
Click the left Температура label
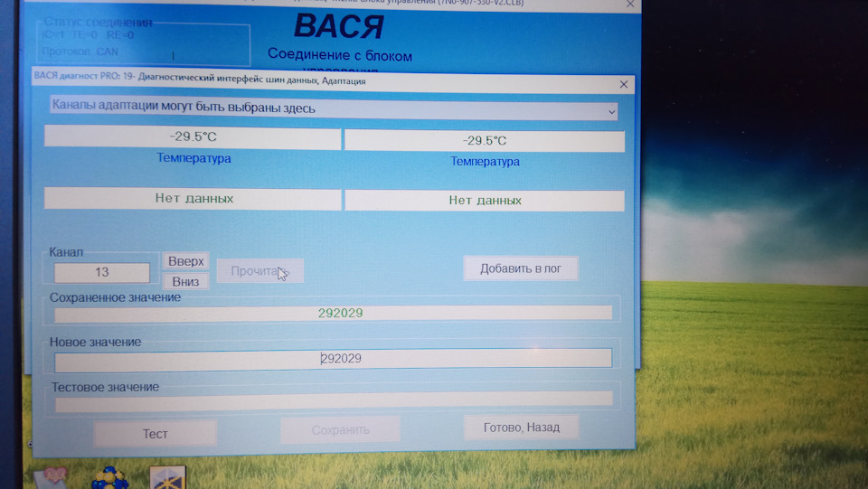(193, 158)
